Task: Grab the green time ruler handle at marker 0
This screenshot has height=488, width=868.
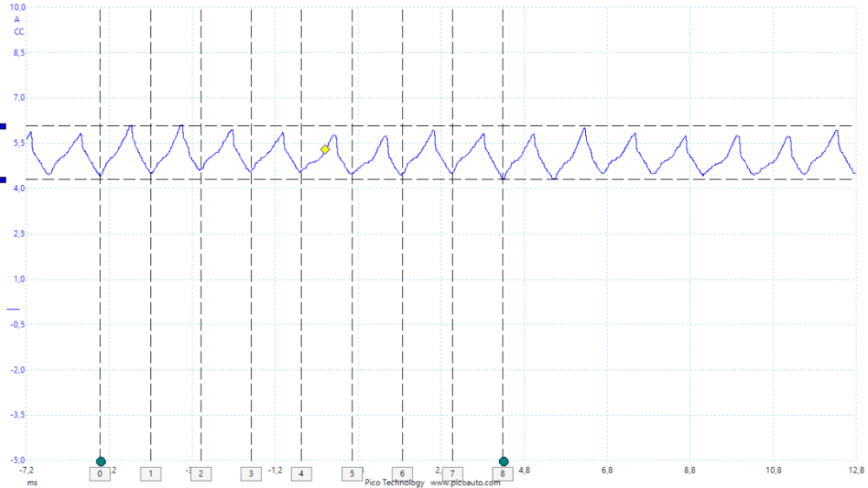Action: (101, 461)
